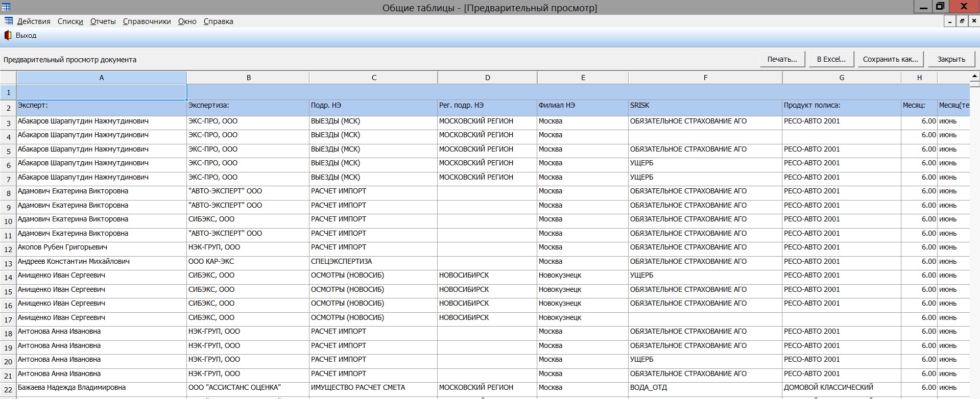
Task: Click the document icon beside Действия menu
Action: click(x=9, y=21)
